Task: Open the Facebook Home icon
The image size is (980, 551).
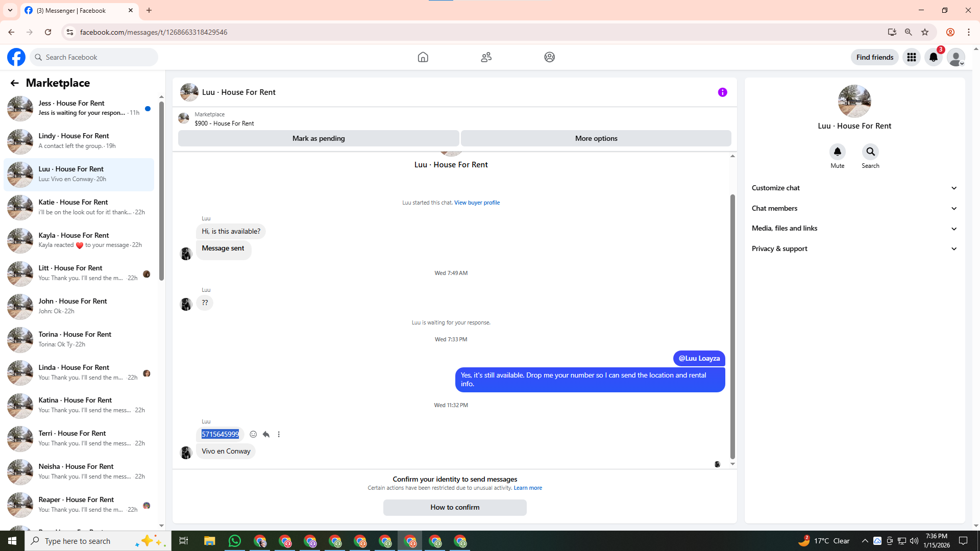Action: (x=423, y=57)
